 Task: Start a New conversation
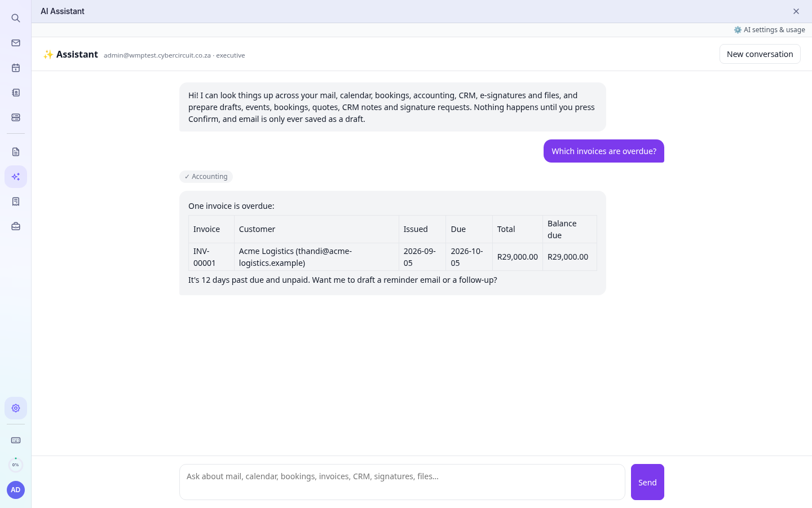coord(760,54)
